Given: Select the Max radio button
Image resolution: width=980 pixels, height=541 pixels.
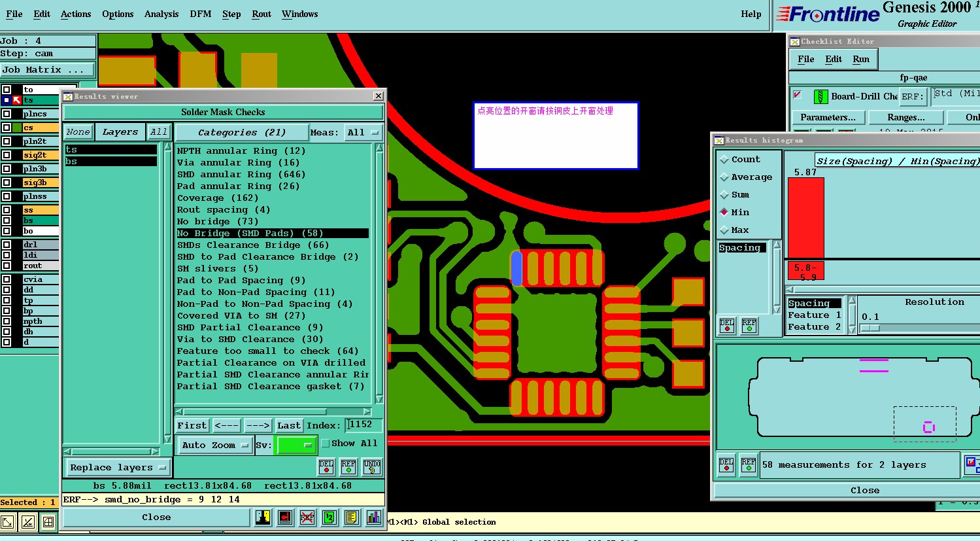Looking at the screenshot, I should [x=724, y=230].
